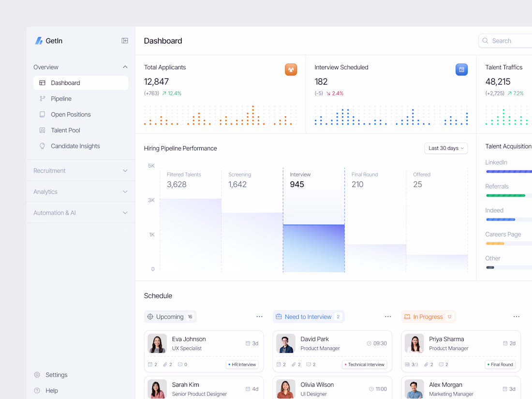The width and height of the screenshot is (532, 399).
Task: Click Priya Sharma's profile photo
Action: (x=414, y=343)
